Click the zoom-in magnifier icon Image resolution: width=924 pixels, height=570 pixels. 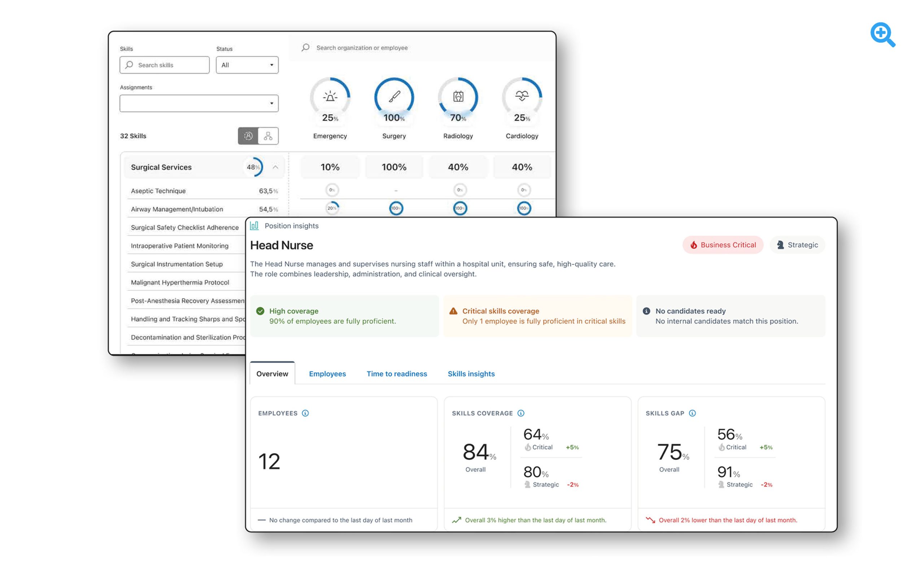point(882,34)
